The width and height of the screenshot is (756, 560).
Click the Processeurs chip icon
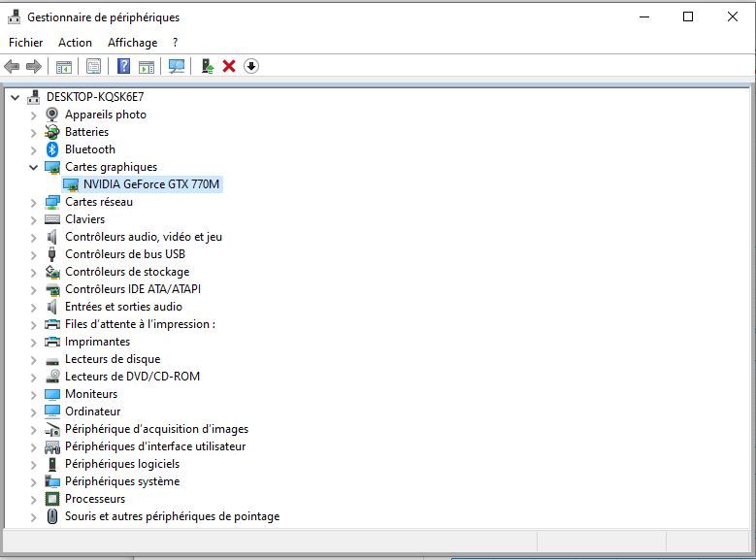(x=52, y=499)
